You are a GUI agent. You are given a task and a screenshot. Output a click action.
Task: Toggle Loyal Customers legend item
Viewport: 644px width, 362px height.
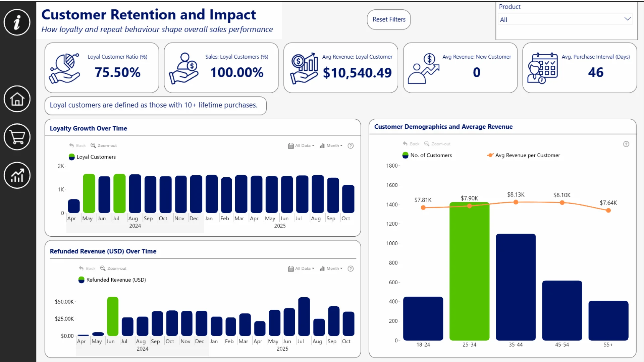[92, 157]
